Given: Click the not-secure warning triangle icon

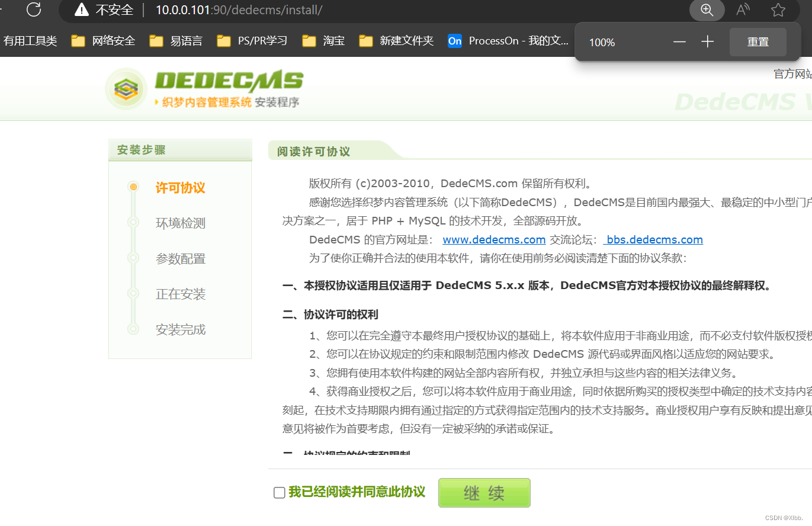Looking at the screenshot, I should click(82, 10).
